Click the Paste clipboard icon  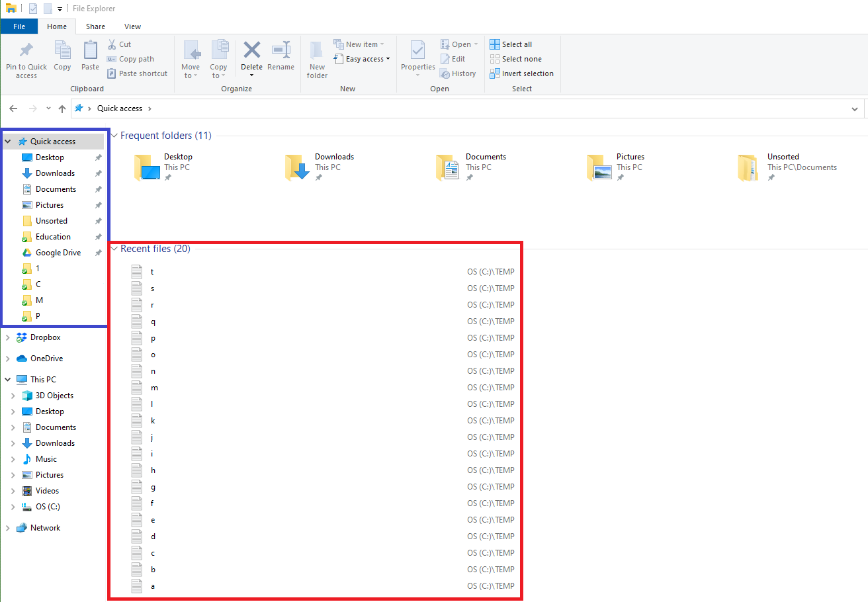pos(91,51)
